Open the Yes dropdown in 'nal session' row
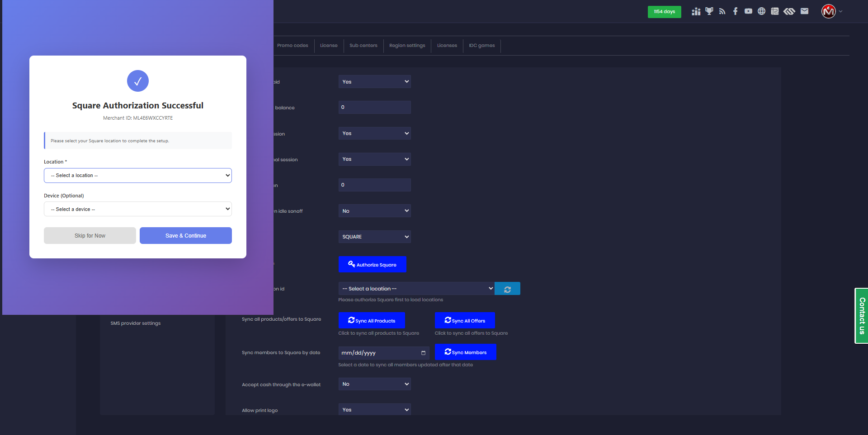This screenshot has height=435, width=868. tap(375, 159)
